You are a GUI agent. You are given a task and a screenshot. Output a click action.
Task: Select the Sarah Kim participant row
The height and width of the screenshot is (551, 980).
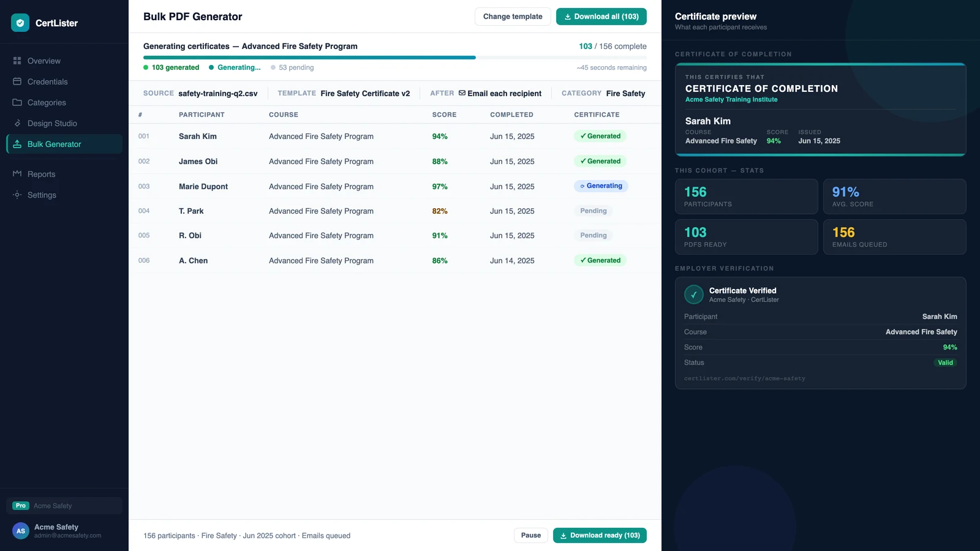pos(395,137)
